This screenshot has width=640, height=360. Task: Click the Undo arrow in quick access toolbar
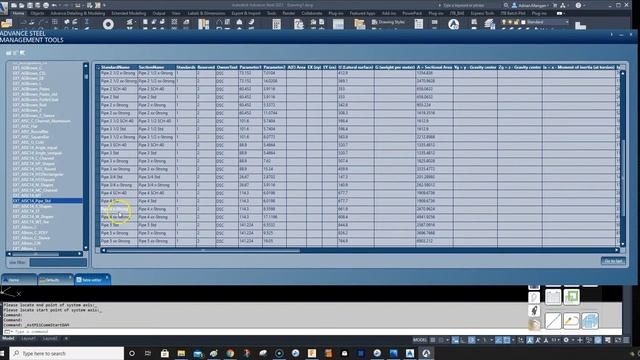(x=54, y=5)
